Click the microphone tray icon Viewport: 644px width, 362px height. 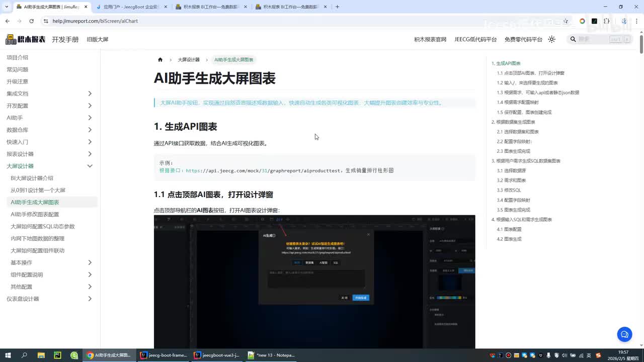[x=548, y=355]
